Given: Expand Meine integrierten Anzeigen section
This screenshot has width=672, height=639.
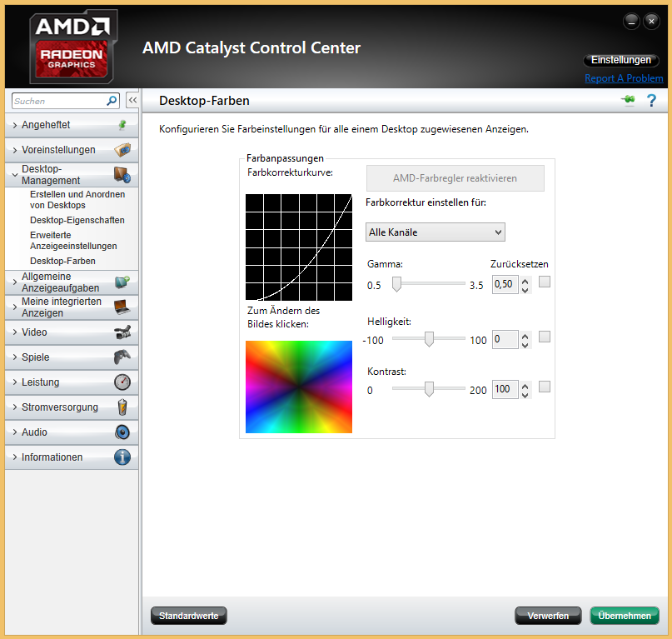Looking at the screenshot, I should 15,307.
